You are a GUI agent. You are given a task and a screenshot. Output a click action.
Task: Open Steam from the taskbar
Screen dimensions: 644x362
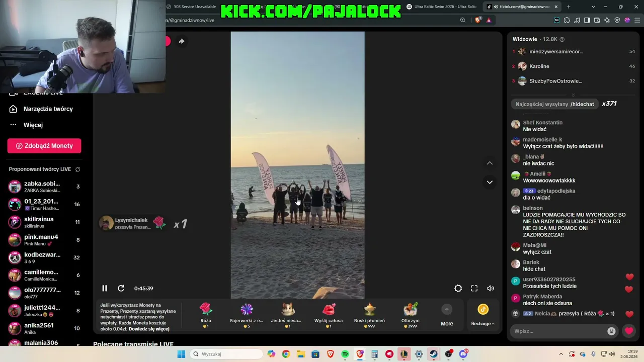(x=433, y=354)
